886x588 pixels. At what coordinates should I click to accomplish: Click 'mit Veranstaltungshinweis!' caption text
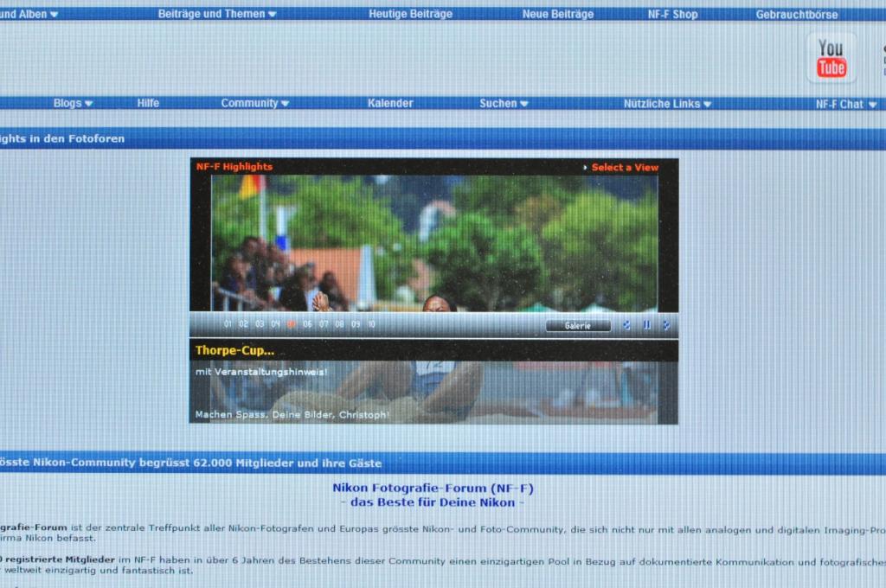click(261, 372)
